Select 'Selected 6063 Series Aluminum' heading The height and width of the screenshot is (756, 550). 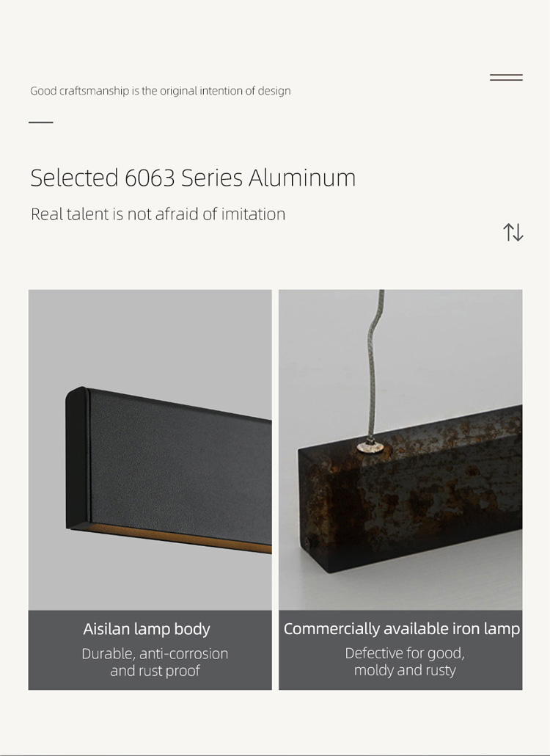pyautogui.click(x=193, y=178)
